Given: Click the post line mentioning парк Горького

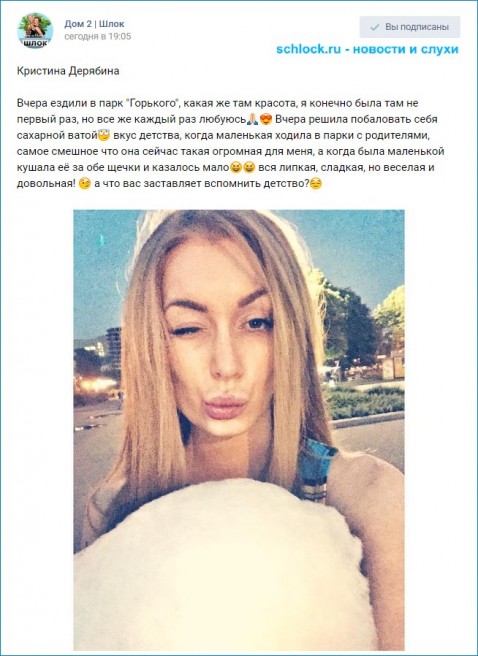Looking at the screenshot, I should [x=217, y=103].
